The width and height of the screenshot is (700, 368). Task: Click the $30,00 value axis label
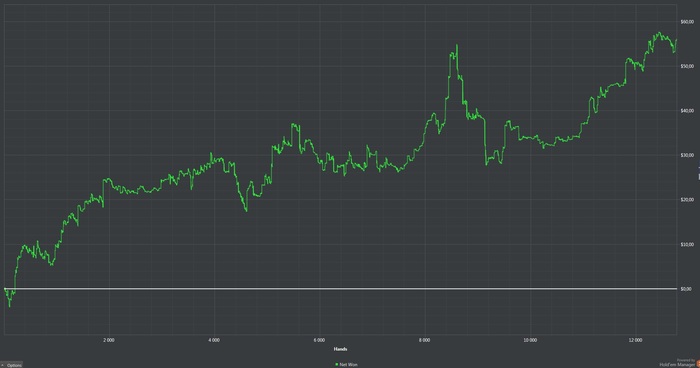[x=687, y=155]
